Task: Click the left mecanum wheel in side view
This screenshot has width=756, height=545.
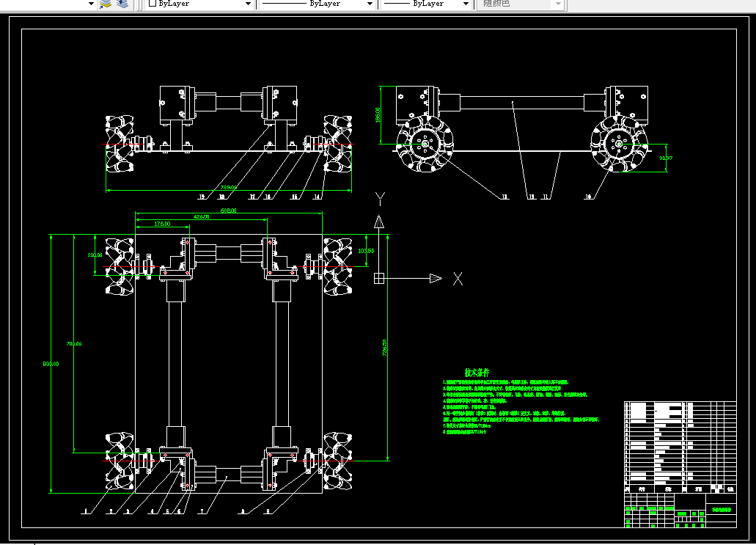Action: 425,144
